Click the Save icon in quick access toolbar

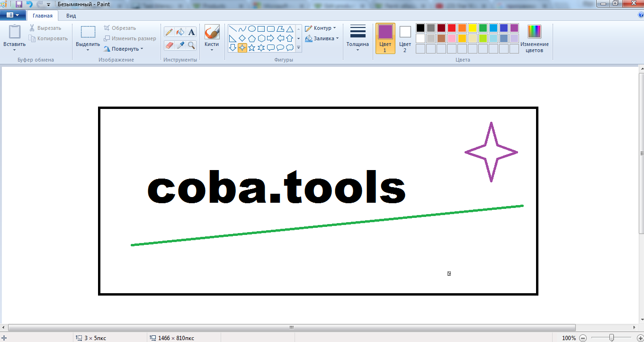[19, 4]
